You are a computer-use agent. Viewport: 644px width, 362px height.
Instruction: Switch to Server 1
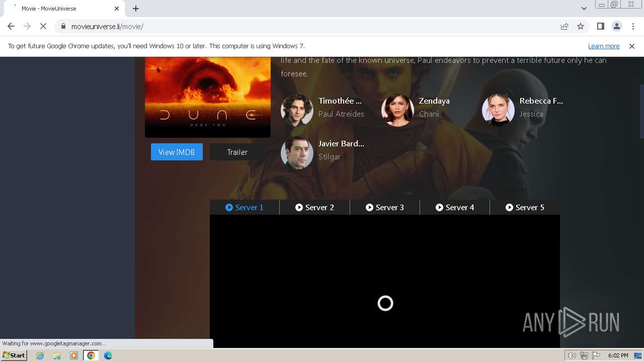pyautogui.click(x=245, y=207)
